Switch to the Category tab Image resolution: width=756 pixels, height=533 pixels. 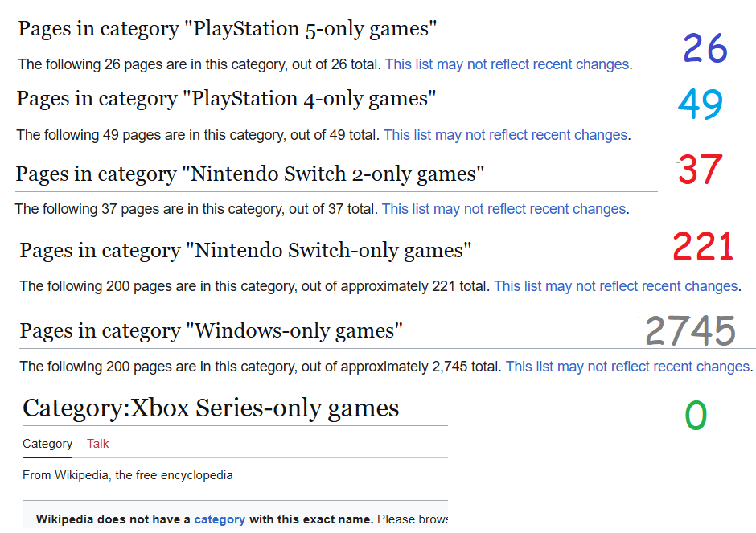(x=47, y=444)
